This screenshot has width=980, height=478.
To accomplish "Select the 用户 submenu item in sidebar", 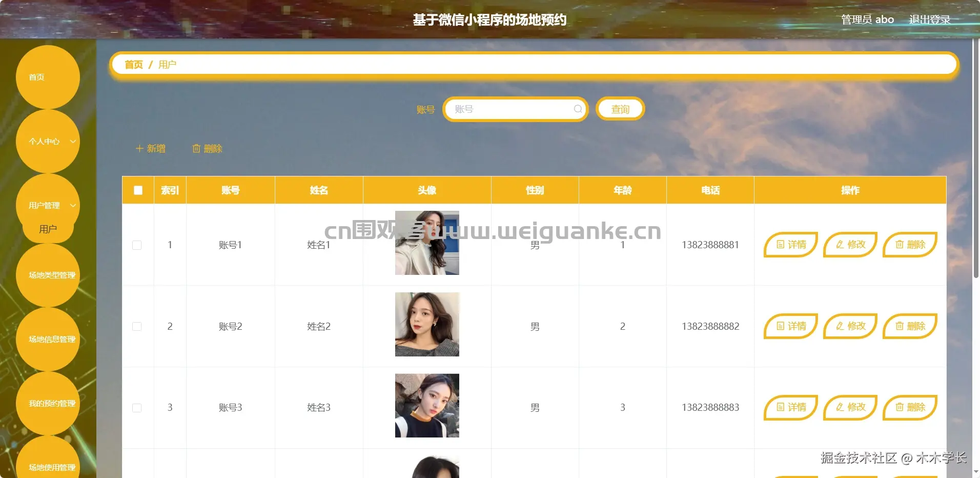I will [x=48, y=229].
